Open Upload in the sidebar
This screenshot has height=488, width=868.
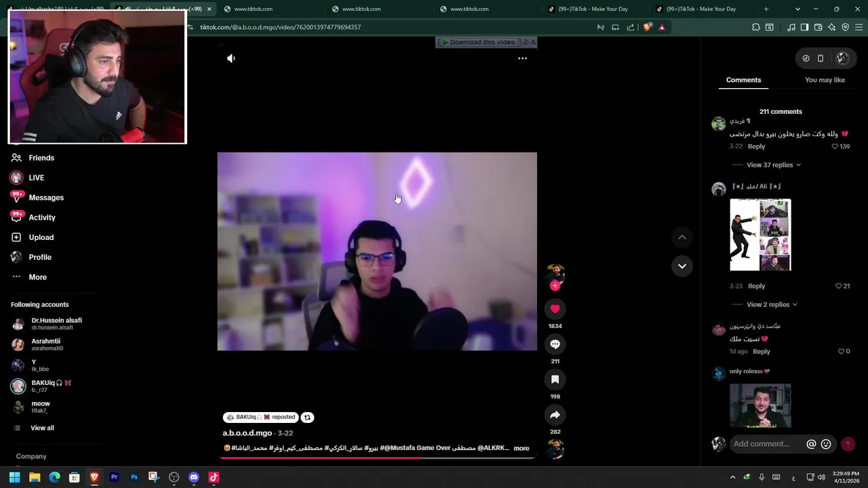(x=41, y=237)
